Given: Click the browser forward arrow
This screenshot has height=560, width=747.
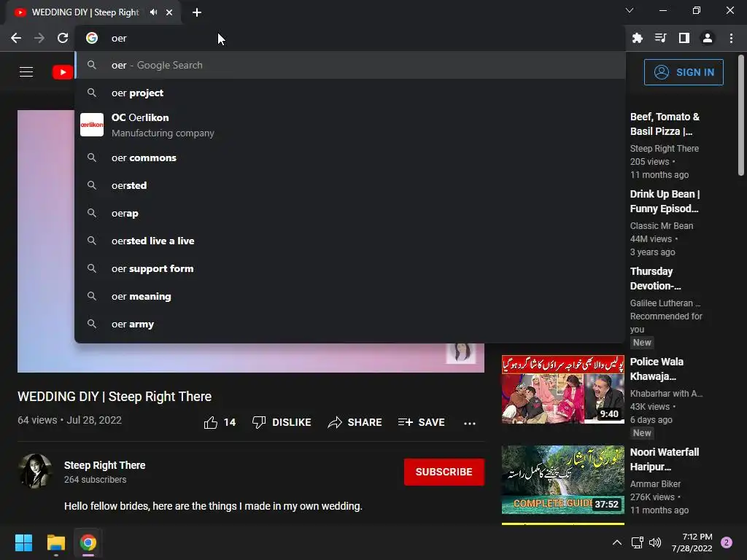Looking at the screenshot, I should click(39, 38).
